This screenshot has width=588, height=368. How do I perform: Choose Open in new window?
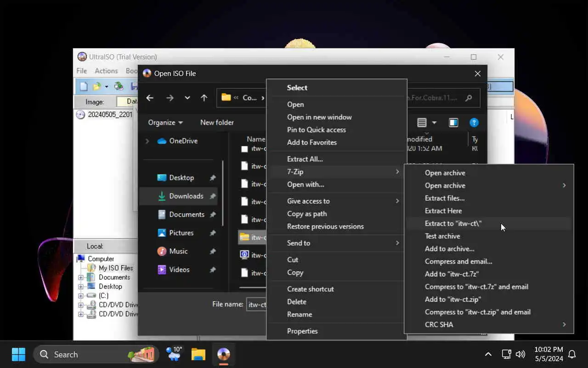pos(337,117)
